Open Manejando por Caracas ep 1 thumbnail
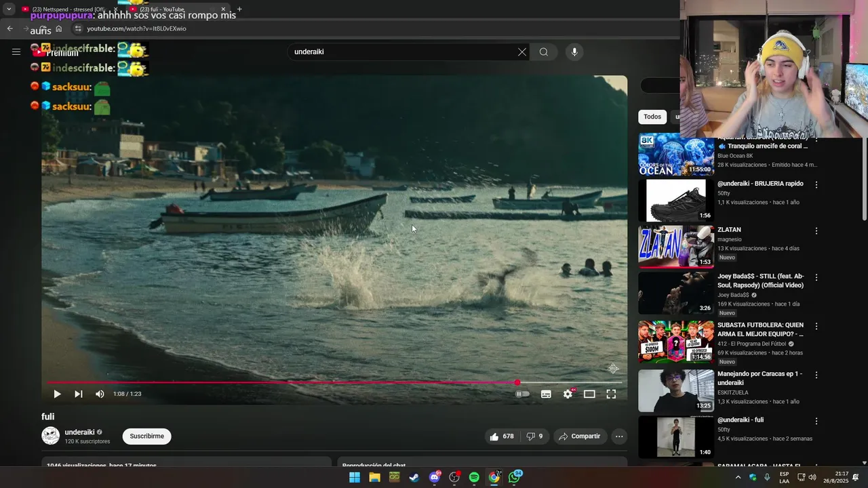This screenshot has height=488, width=868. pos(676,391)
